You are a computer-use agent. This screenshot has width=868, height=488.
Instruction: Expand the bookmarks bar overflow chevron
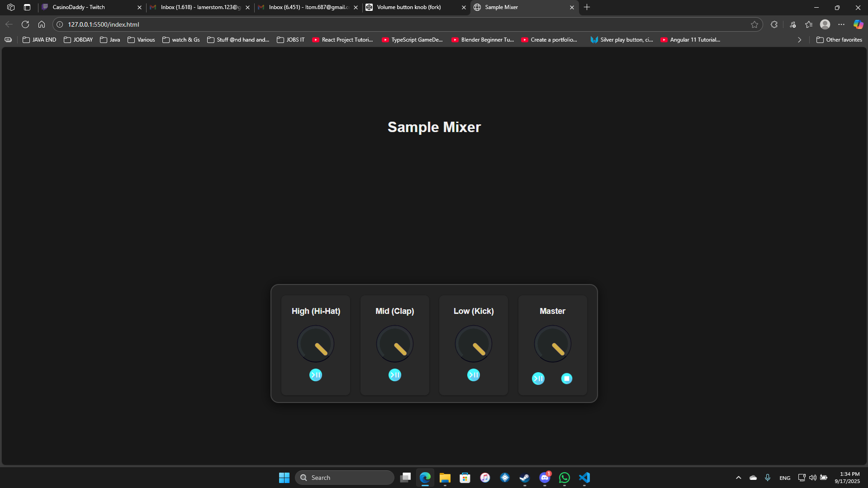pyautogui.click(x=799, y=39)
